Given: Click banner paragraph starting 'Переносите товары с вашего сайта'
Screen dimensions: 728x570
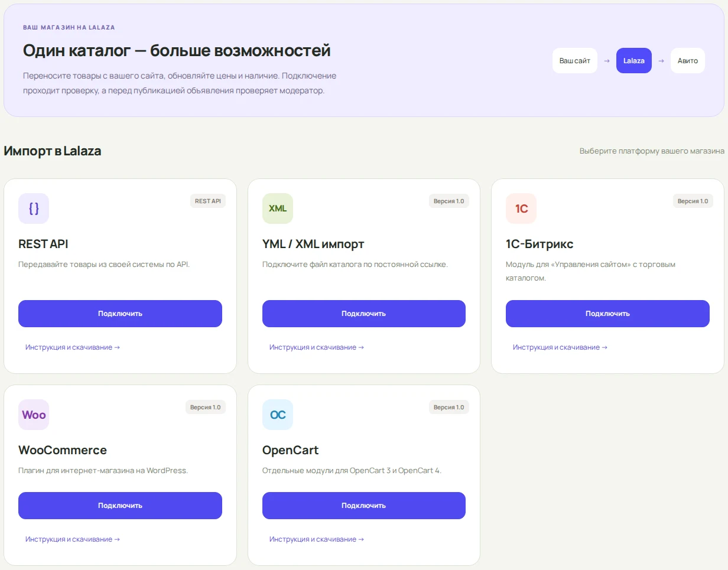Looking at the screenshot, I should [180, 83].
